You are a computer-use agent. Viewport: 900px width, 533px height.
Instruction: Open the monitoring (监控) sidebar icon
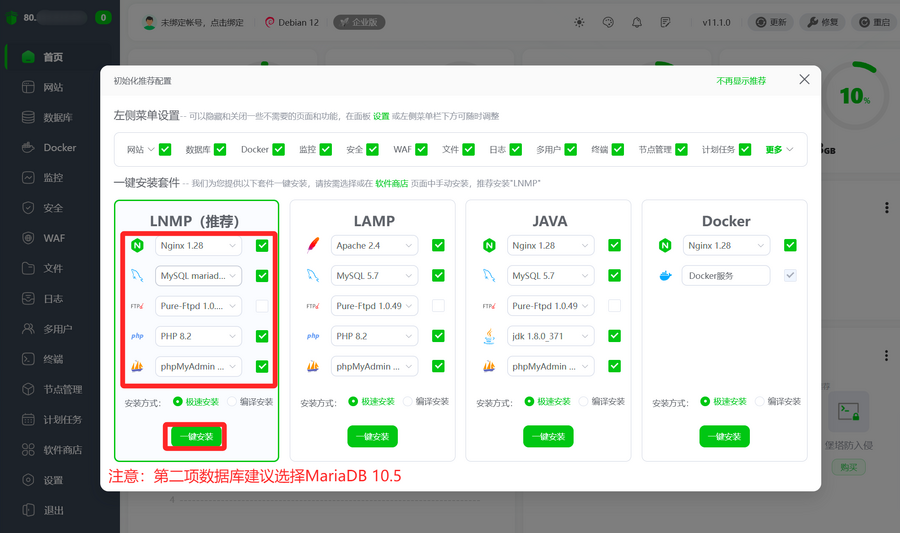28,178
